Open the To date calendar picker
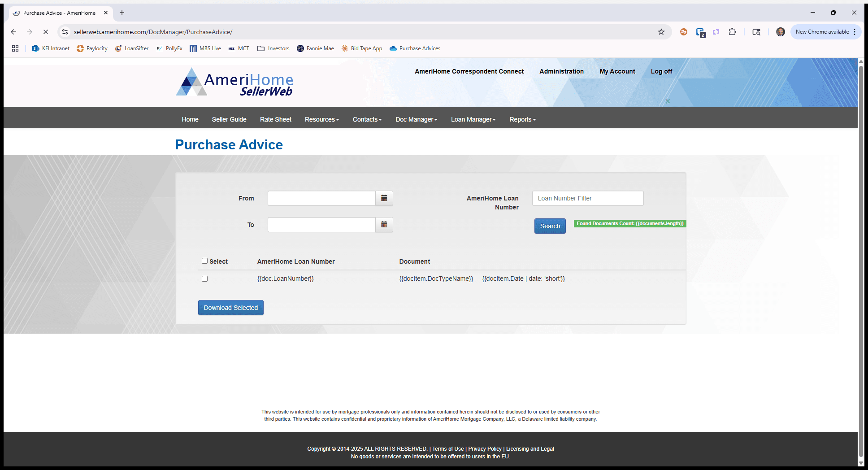 coord(384,225)
